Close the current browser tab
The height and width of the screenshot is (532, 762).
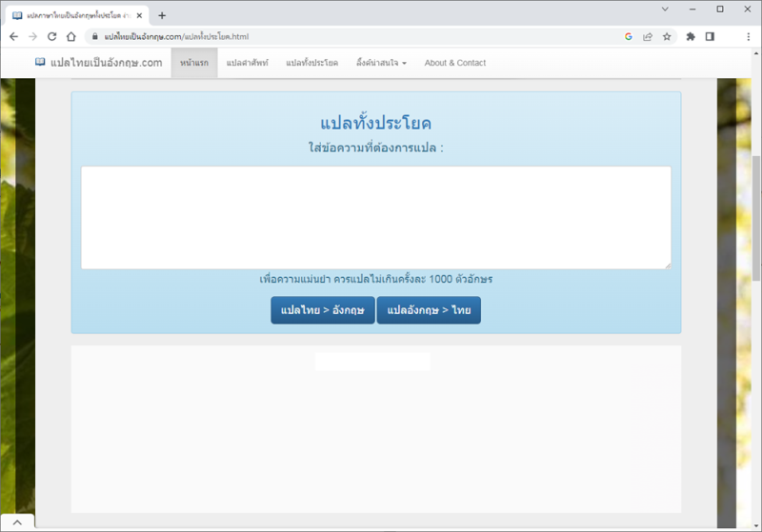(140, 15)
